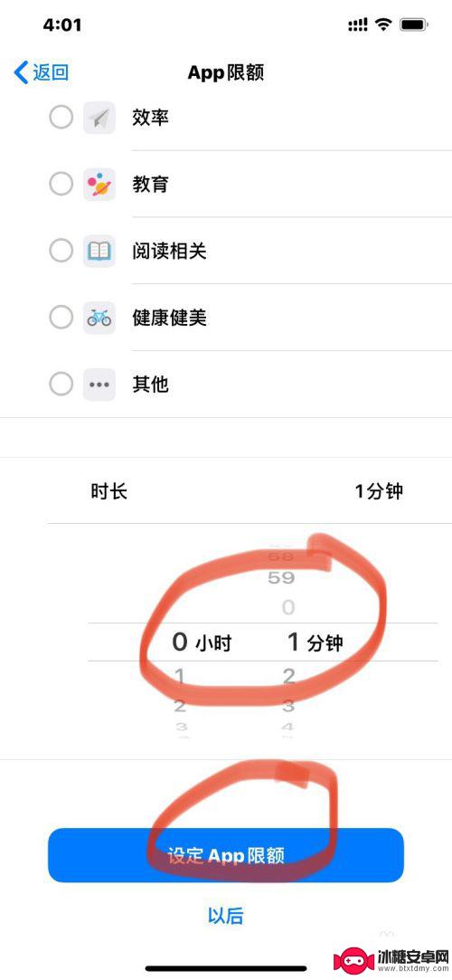452x980 pixels.
Task: Tap the battery status icon
Action: tap(414, 25)
